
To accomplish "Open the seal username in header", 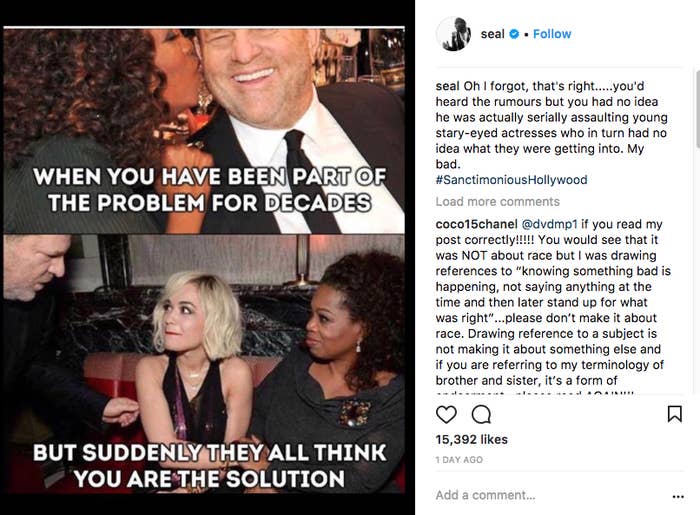I will coord(492,34).
